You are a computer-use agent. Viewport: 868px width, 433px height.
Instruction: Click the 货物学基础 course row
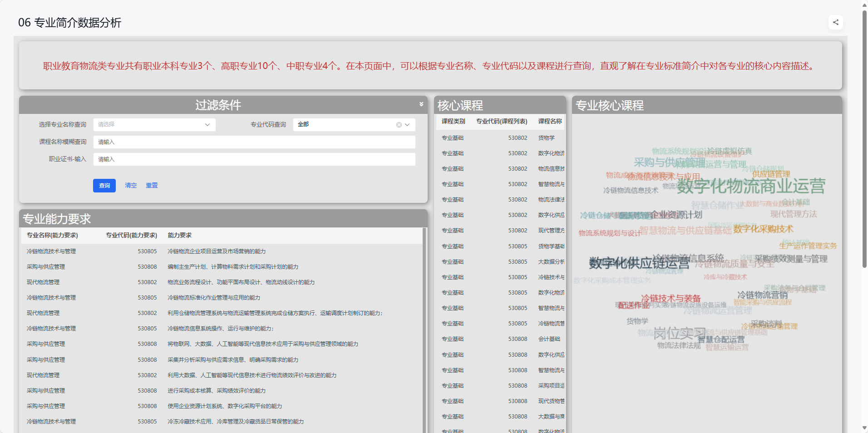500,246
